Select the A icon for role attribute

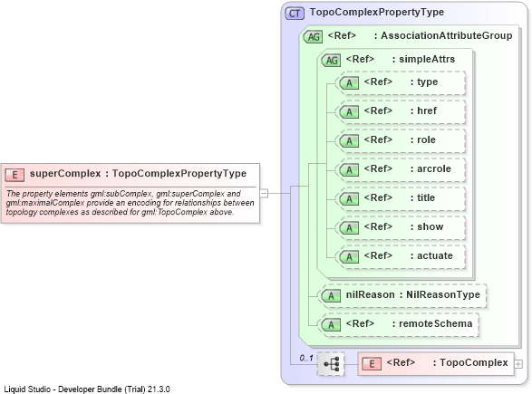click(349, 141)
